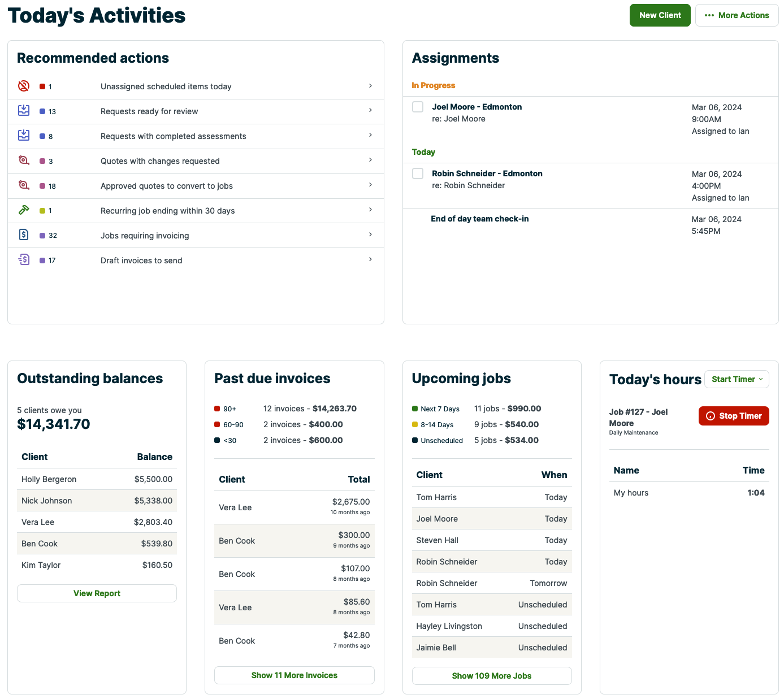
Task: Click the stop symbol inside Stop Timer
Action: click(x=711, y=416)
